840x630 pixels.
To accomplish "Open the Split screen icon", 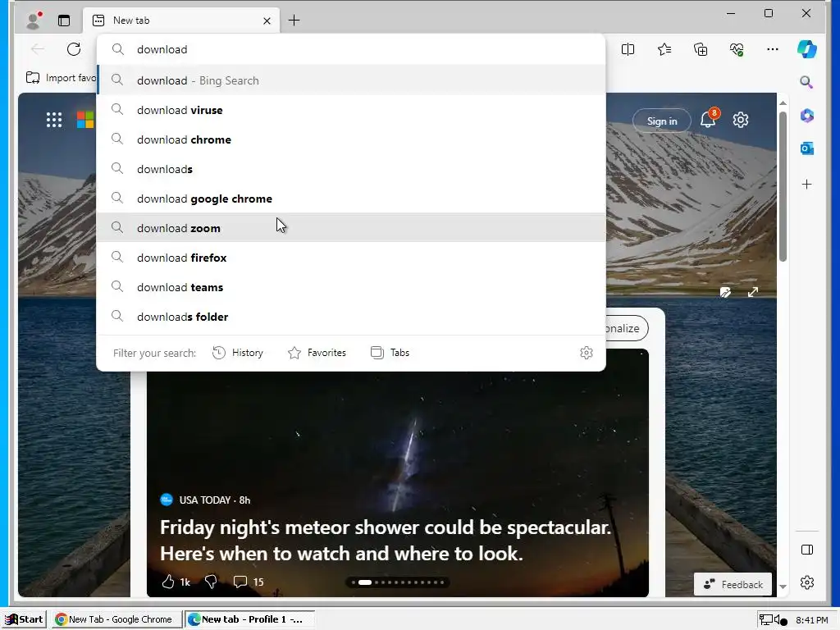I will point(628,49).
